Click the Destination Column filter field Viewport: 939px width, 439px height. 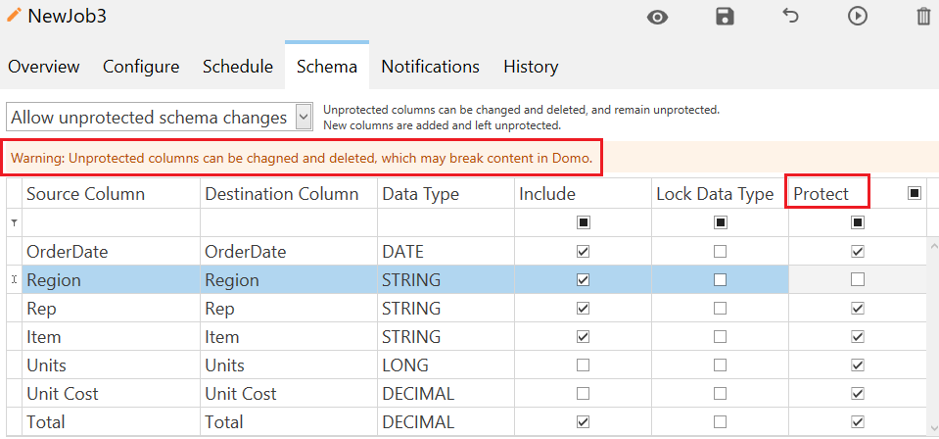pyautogui.click(x=288, y=222)
